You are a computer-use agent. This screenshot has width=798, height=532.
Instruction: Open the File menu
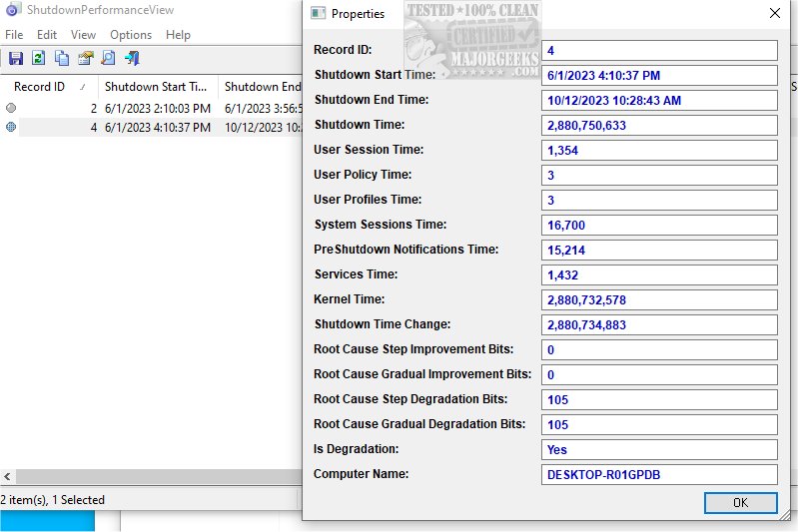14,35
